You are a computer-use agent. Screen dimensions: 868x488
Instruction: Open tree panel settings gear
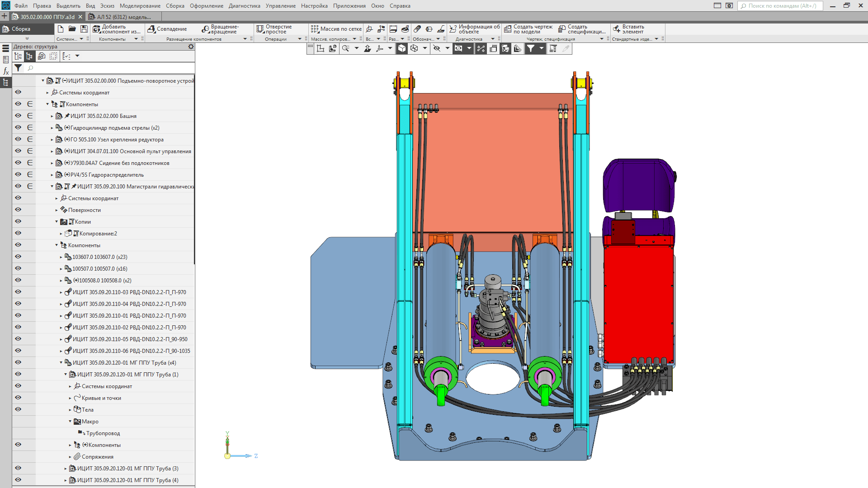pos(191,47)
